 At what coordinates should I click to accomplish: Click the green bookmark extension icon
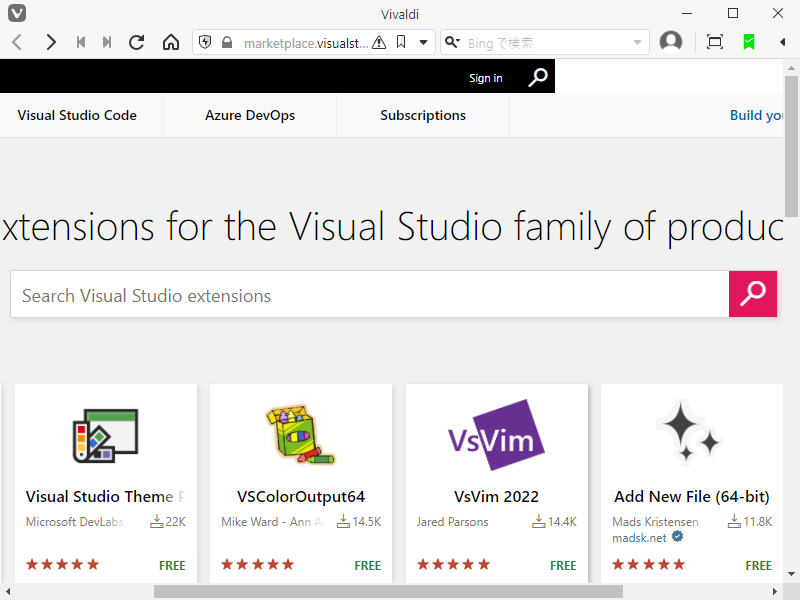[x=749, y=42]
